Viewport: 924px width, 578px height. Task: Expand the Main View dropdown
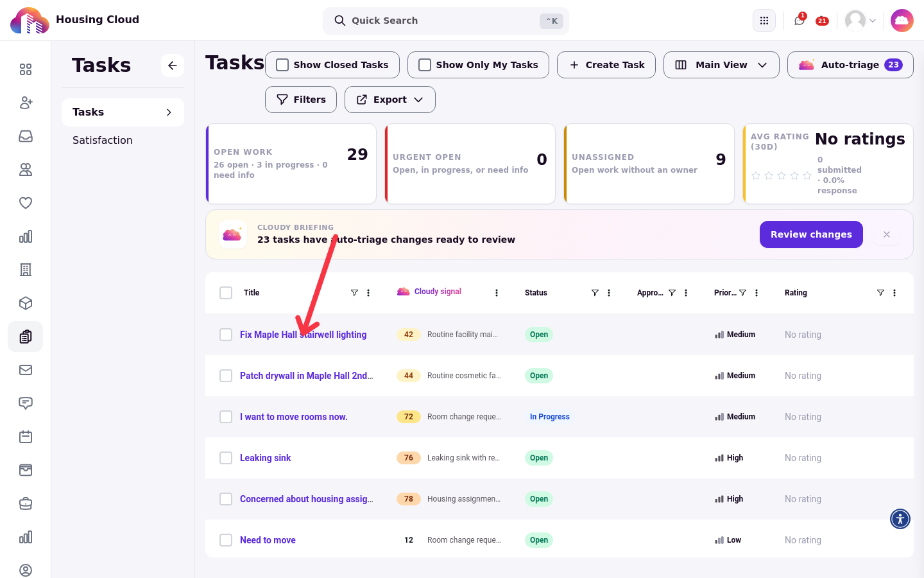click(x=721, y=65)
